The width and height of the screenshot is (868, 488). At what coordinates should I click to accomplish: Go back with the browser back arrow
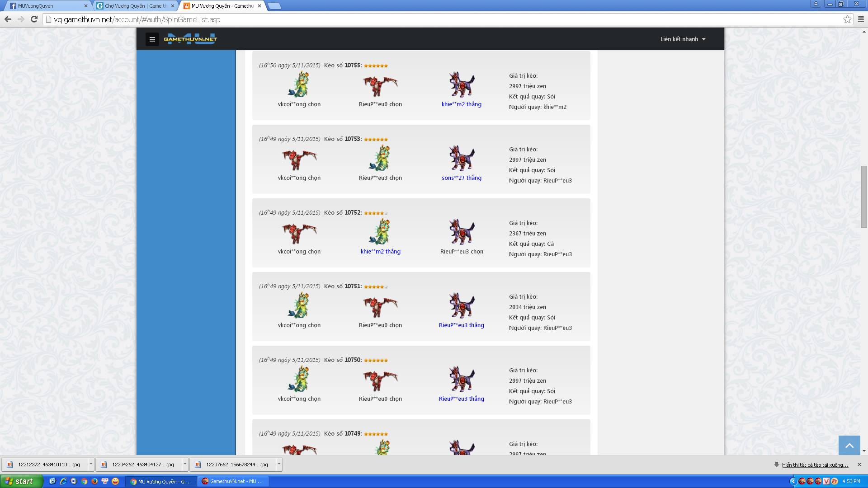click(8, 19)
